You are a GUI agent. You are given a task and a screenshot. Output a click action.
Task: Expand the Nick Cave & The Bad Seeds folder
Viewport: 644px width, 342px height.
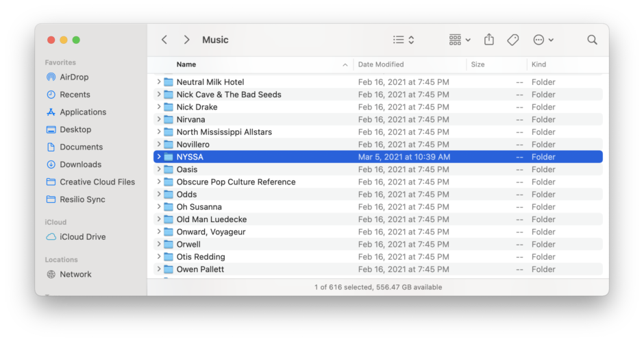click(x=158, y=94)
